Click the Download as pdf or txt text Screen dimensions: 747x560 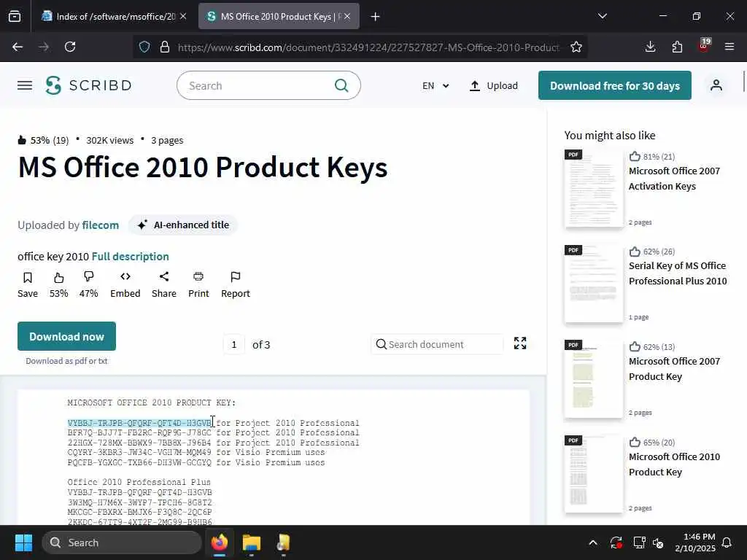[x=66, y=361]
